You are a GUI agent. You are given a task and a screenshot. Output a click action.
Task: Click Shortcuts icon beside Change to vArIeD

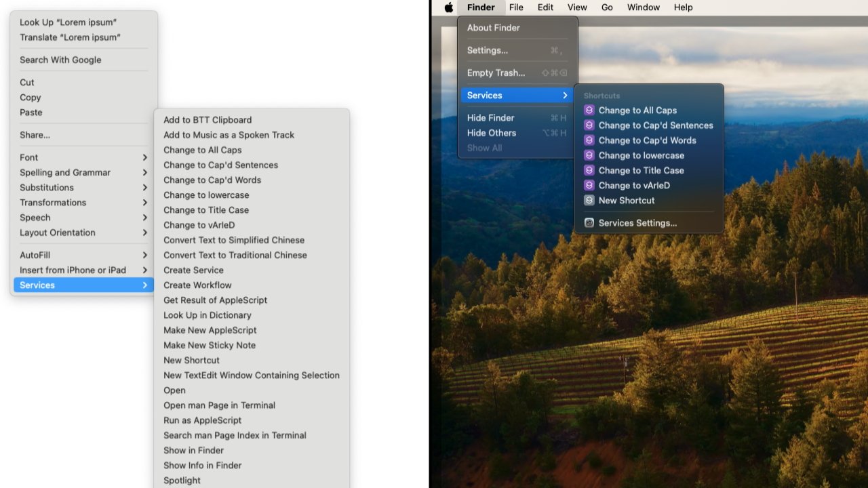tap(589, 185)
